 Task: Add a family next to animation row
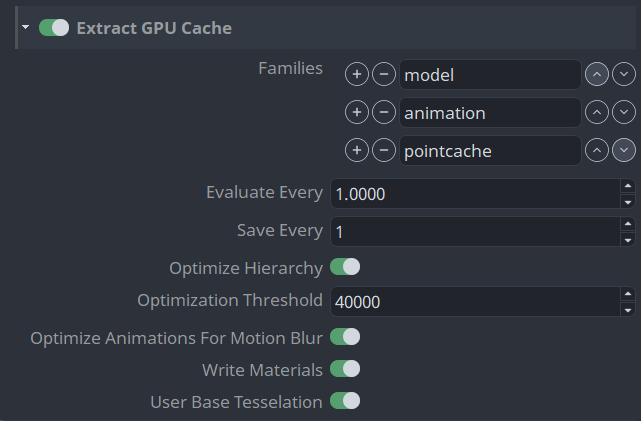coord(357,113)
